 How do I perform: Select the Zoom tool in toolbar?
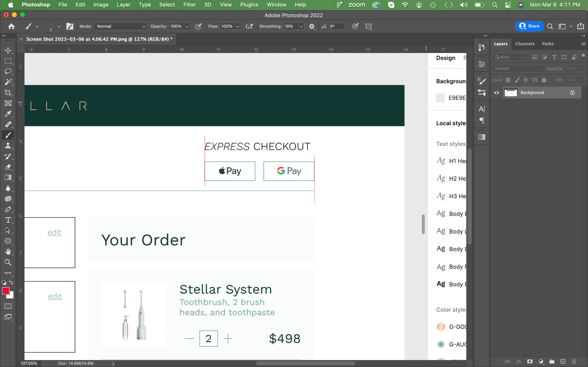[x=8, y=262]
